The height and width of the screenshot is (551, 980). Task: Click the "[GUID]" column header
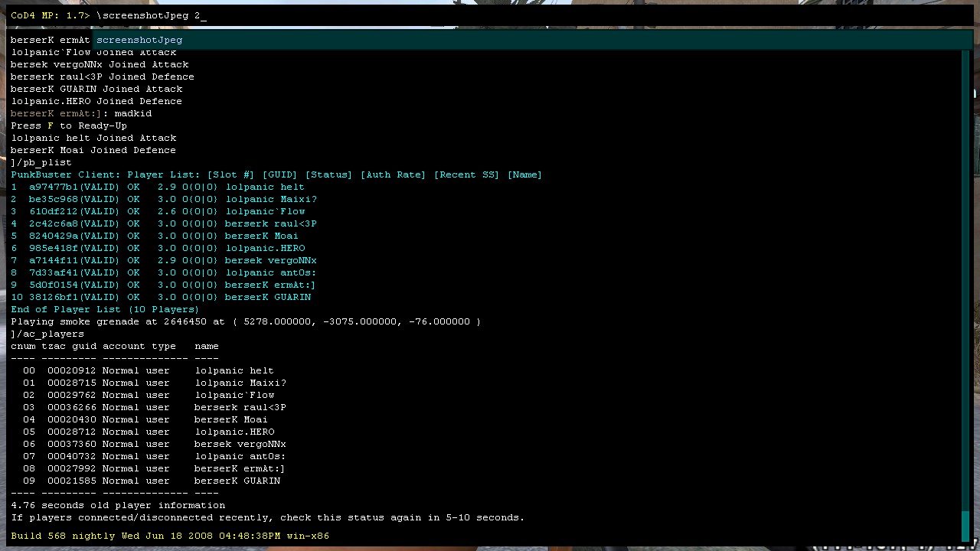[x=280, y=174]
